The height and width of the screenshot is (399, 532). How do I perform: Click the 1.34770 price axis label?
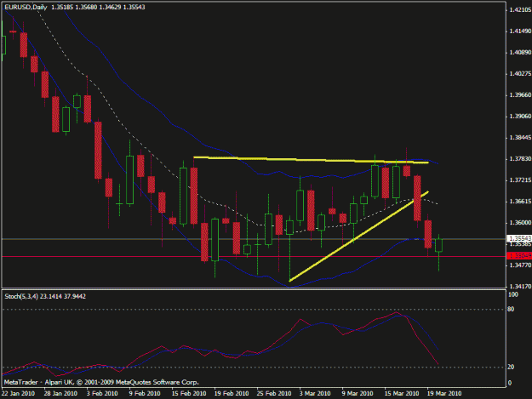[520, 265]
